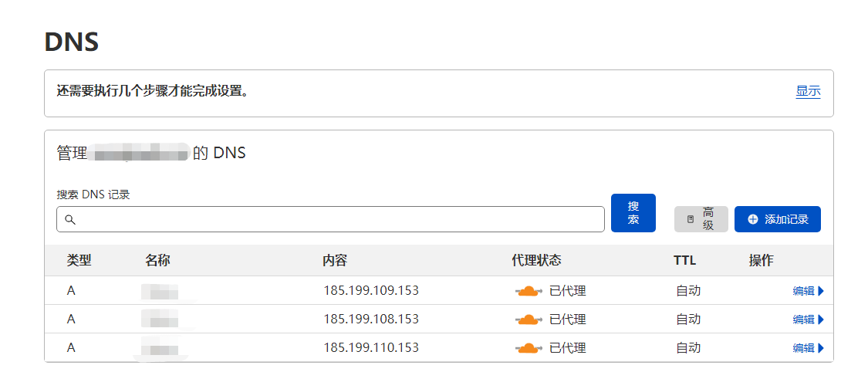Click plus icon on 添加记录 button
This screenshot has height=372, width=868.
[x=753, y=219]
